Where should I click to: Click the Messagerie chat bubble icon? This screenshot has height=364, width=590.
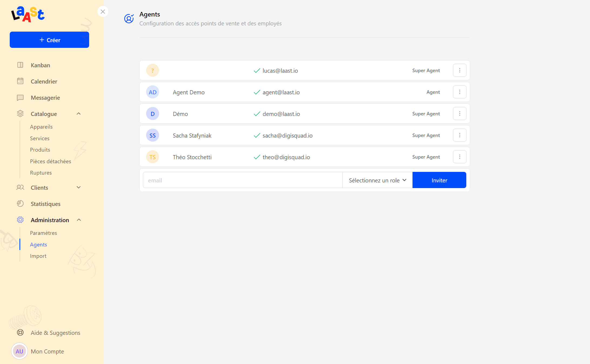20,98
